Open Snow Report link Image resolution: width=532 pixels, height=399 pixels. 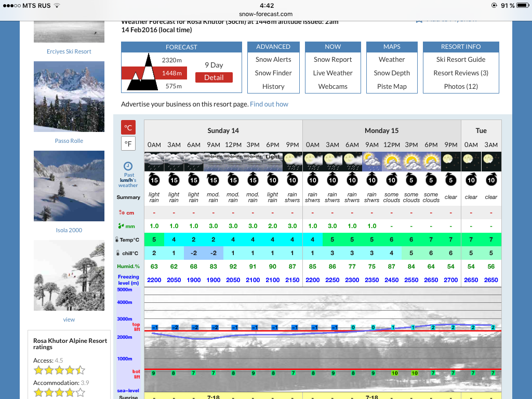[332, 59]
